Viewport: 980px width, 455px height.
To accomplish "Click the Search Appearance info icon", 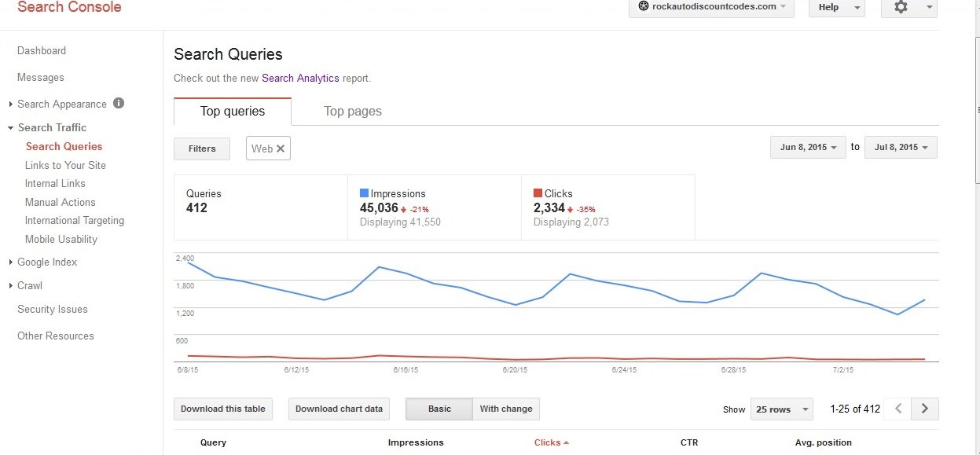I will (119, 103).
